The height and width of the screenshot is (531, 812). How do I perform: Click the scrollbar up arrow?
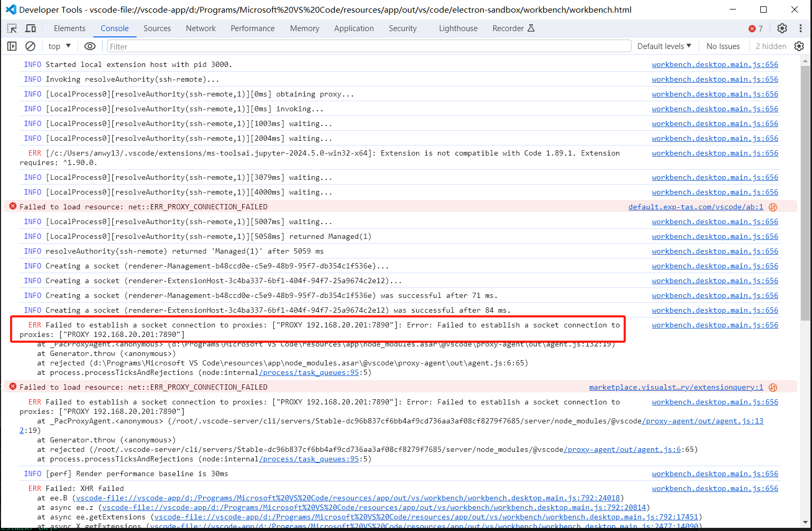click(805, 61)
